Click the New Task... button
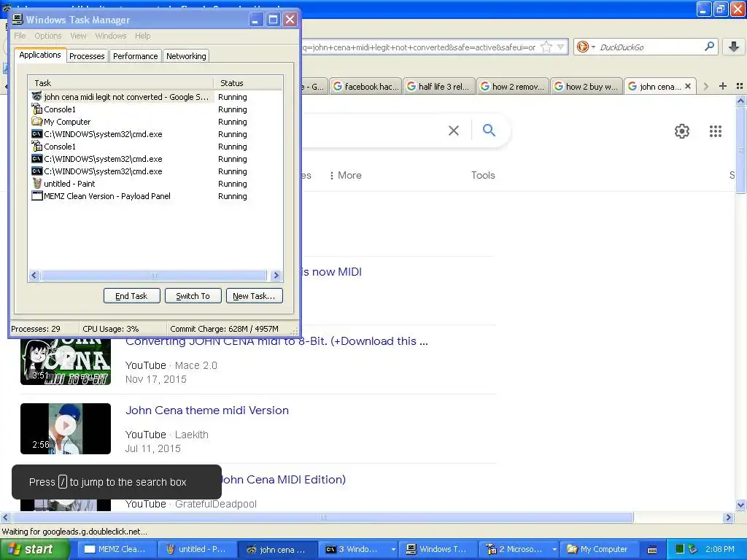This screenshot has height=560, width=747. tap(254, 296)
